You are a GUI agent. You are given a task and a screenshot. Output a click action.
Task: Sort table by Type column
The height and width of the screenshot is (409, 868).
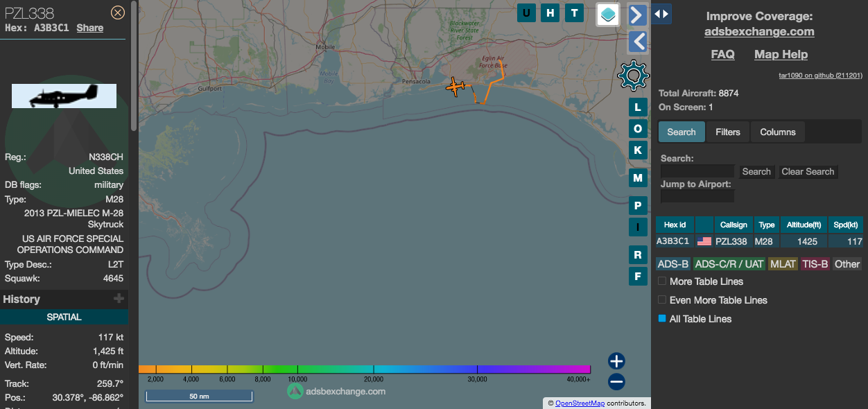click(767, 225)
